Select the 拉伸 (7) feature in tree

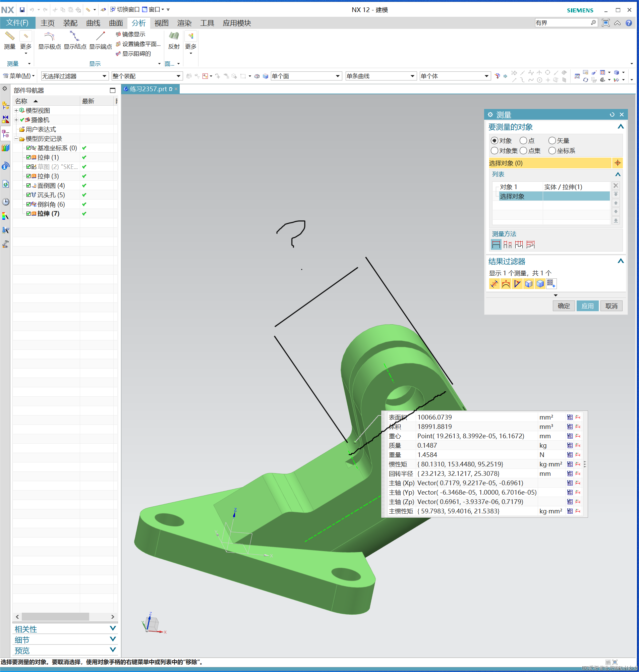point(48,214)
